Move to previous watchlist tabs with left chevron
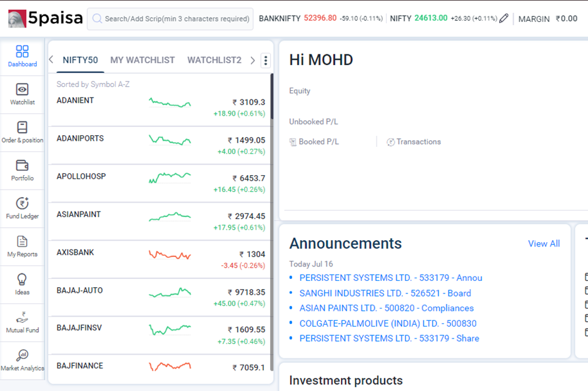 [x=51, y=59]
